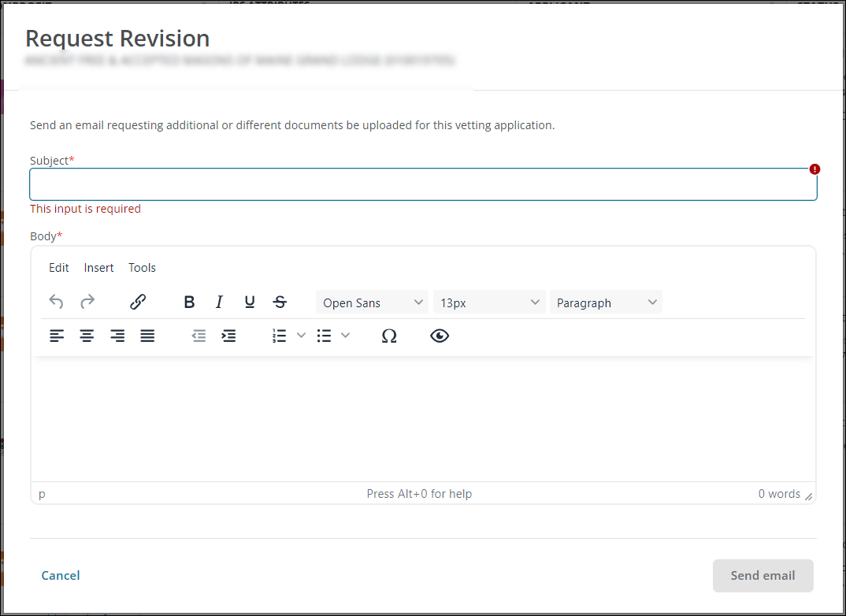Preview email with the eye icon
Screen dimensions: 846x616
[x=440, y=336]
